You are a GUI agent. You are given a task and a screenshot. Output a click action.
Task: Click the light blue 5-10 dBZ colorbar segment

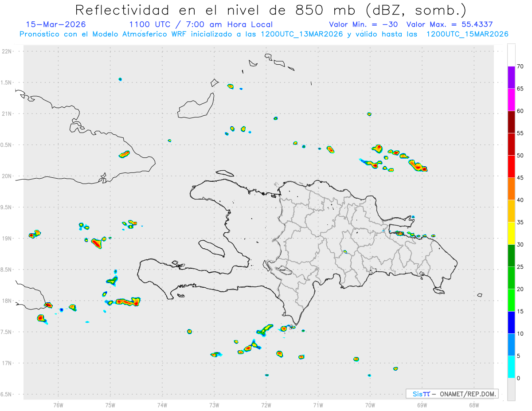tap(511, 344)
